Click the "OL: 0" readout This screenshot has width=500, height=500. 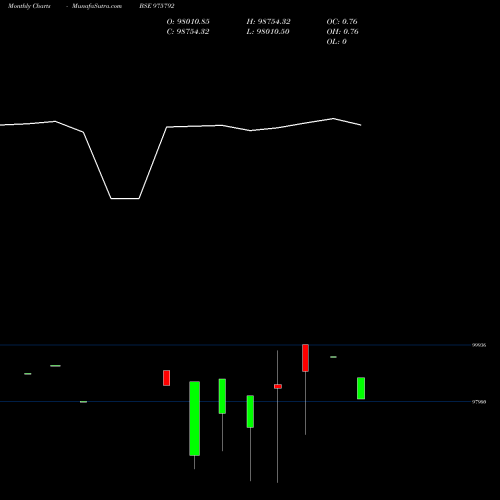(337, 42)
